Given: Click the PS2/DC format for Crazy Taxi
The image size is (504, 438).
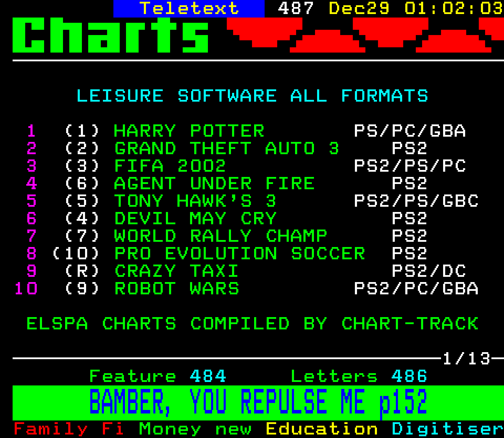Looking at the screenshot, I should (x=429, y=271).
